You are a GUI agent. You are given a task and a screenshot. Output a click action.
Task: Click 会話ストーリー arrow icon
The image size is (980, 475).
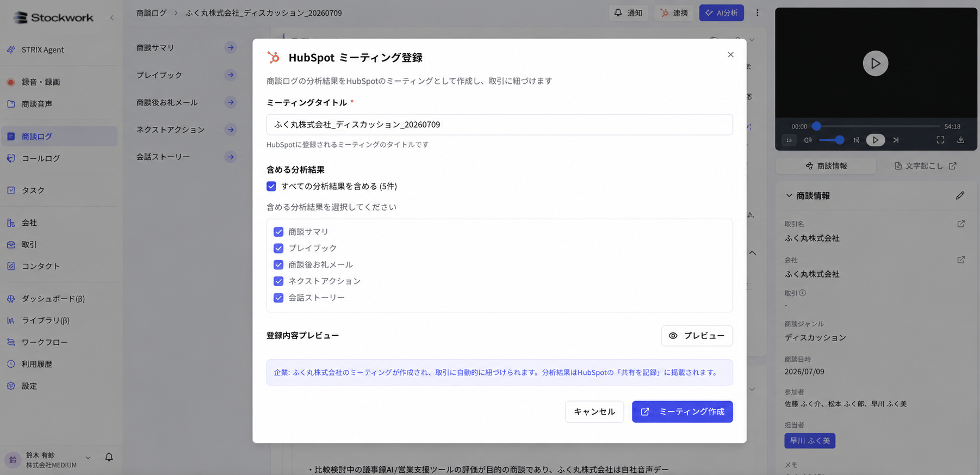[231, 157]
